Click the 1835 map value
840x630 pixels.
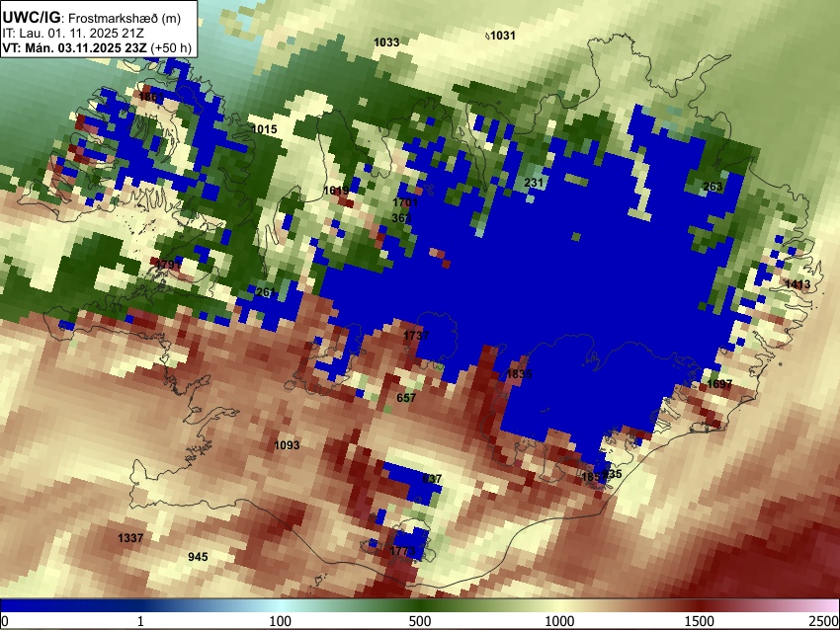[519, 373]
